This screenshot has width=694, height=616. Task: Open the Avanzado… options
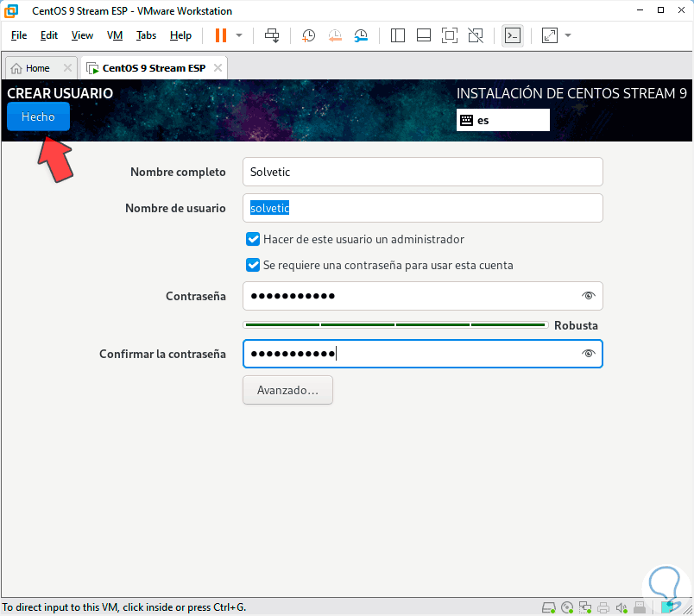[x=287, y=390]
